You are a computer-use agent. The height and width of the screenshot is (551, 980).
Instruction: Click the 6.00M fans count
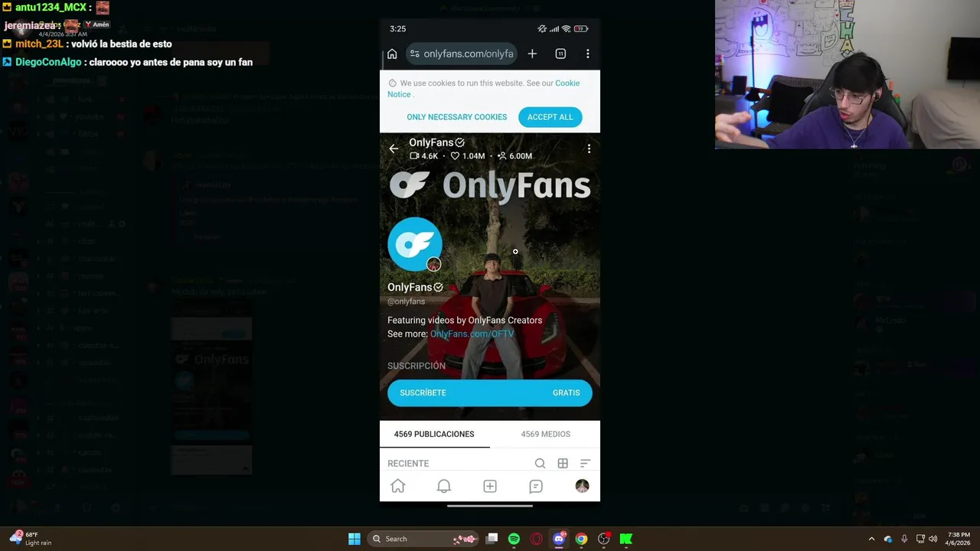[514, 156]
